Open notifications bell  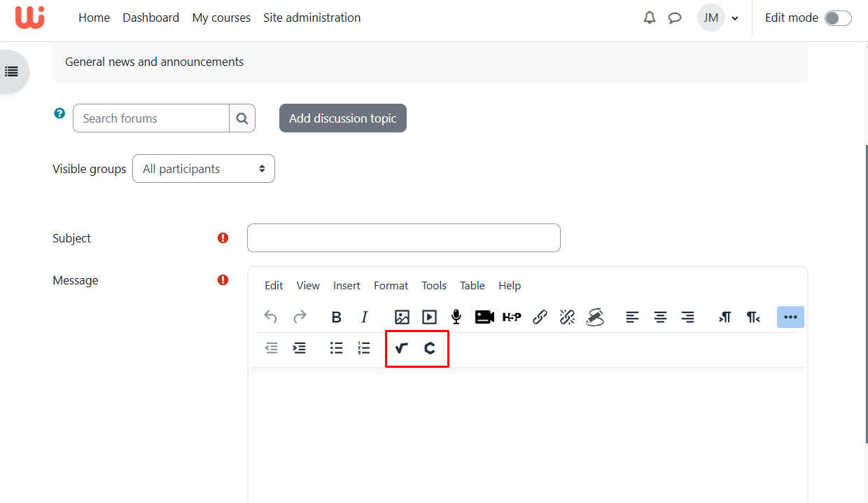(650, 18)
